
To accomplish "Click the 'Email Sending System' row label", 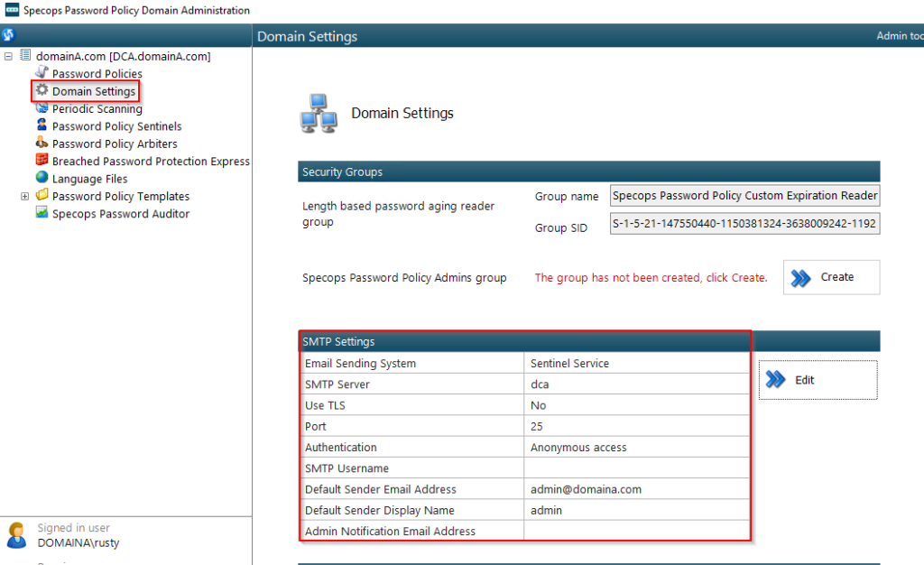I will pos(360,364).
